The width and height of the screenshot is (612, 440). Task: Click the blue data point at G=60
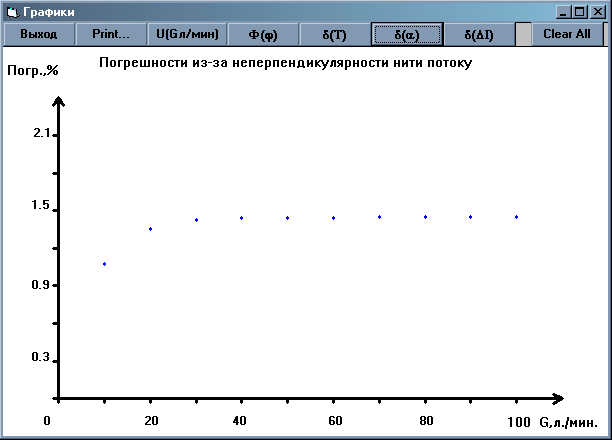(x=333, y=218)
